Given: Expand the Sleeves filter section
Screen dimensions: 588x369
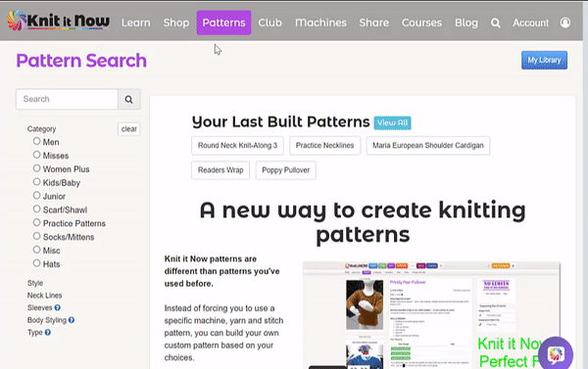Looking at the screenshot, I should tap(40, 307).
